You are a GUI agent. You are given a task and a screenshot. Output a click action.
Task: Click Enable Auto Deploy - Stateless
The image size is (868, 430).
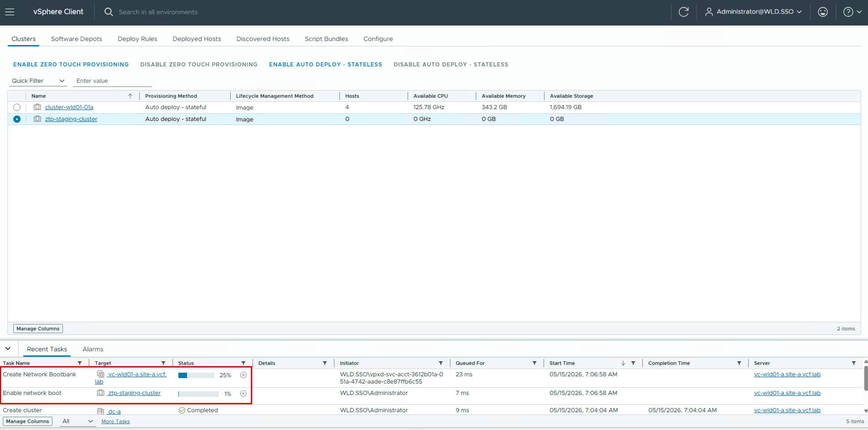326,65
